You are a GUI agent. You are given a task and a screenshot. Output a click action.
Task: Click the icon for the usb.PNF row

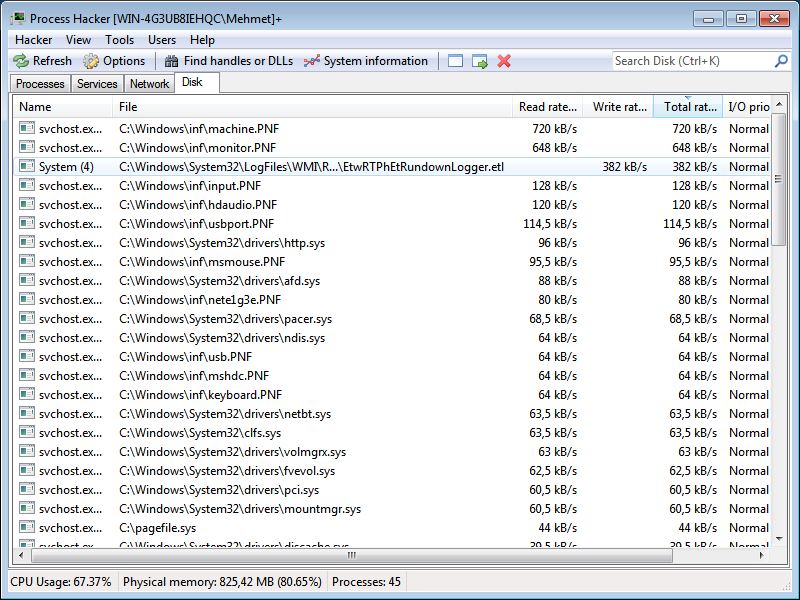point(27,356)
